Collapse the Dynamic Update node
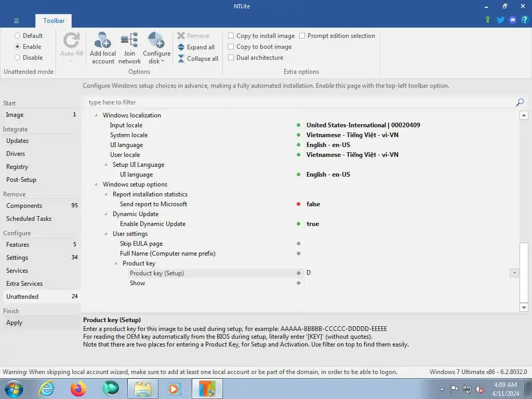 [x=106, y=214]
